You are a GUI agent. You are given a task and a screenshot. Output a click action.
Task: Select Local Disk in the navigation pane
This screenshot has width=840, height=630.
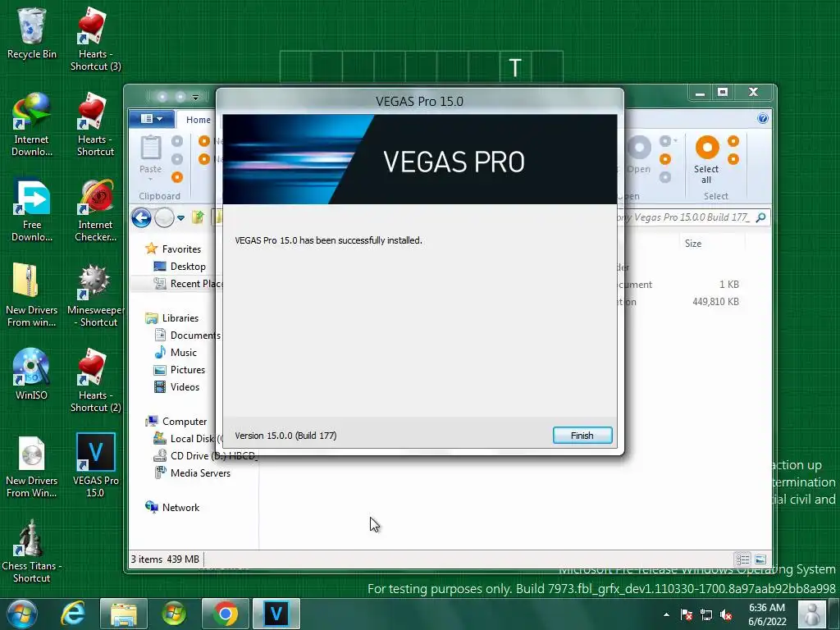click(x=188, y=439)
